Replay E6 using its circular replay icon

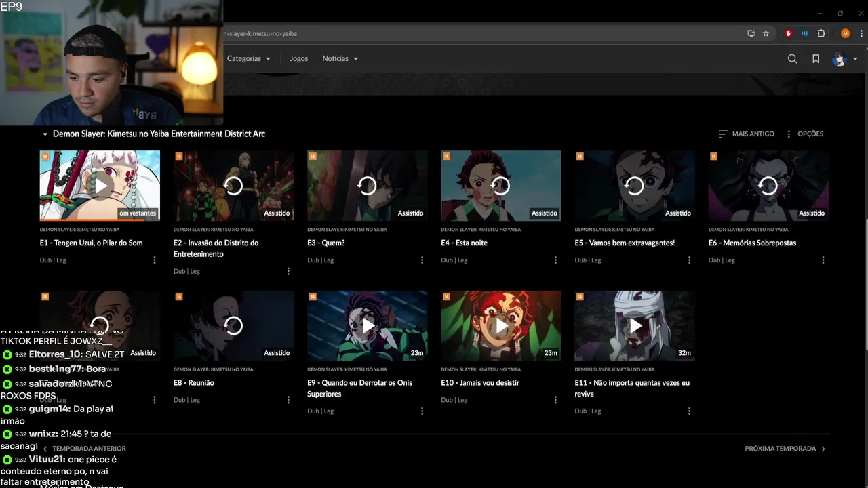(x=768, y=186)
